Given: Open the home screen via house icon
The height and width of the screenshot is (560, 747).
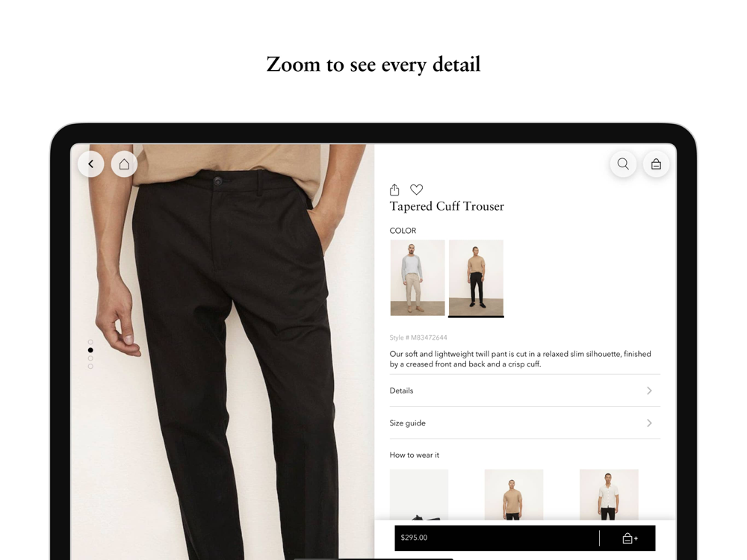Looking at the screenshot, I should pos(124,164).
